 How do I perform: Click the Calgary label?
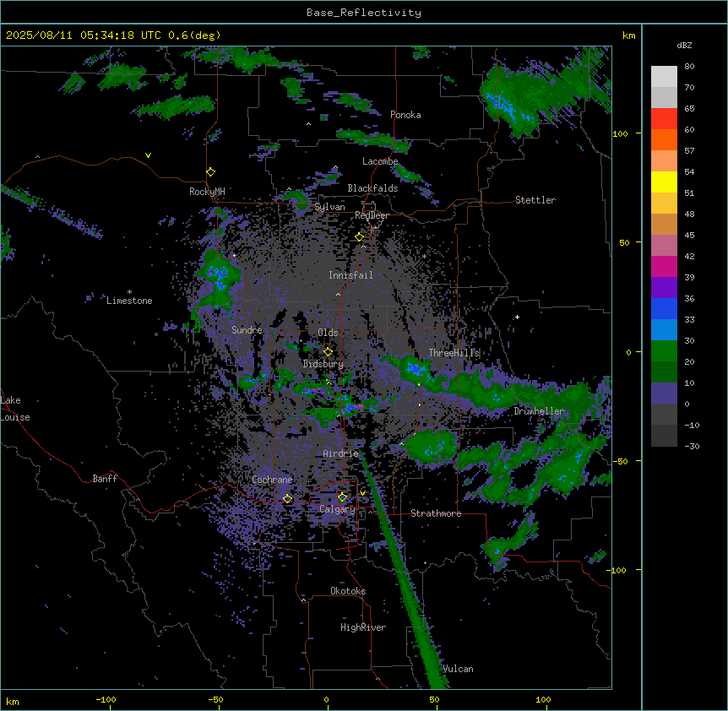tap(337, 509)
